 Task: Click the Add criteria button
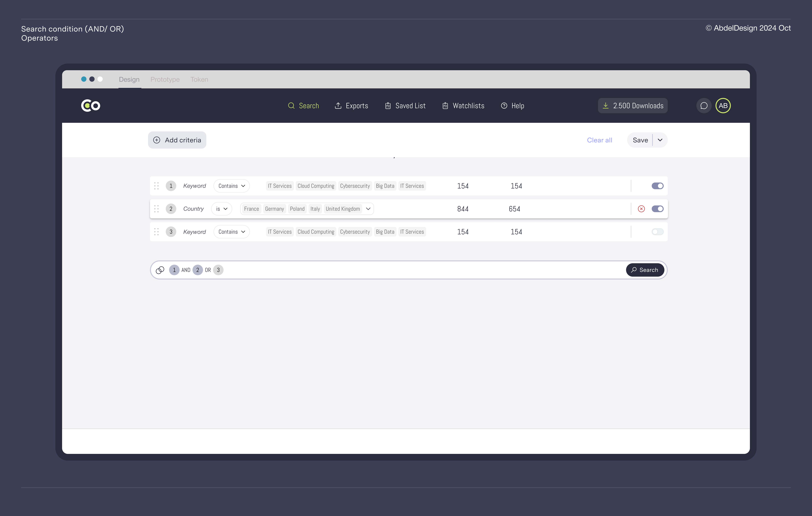pyautogui.click(x=177, y=140)
